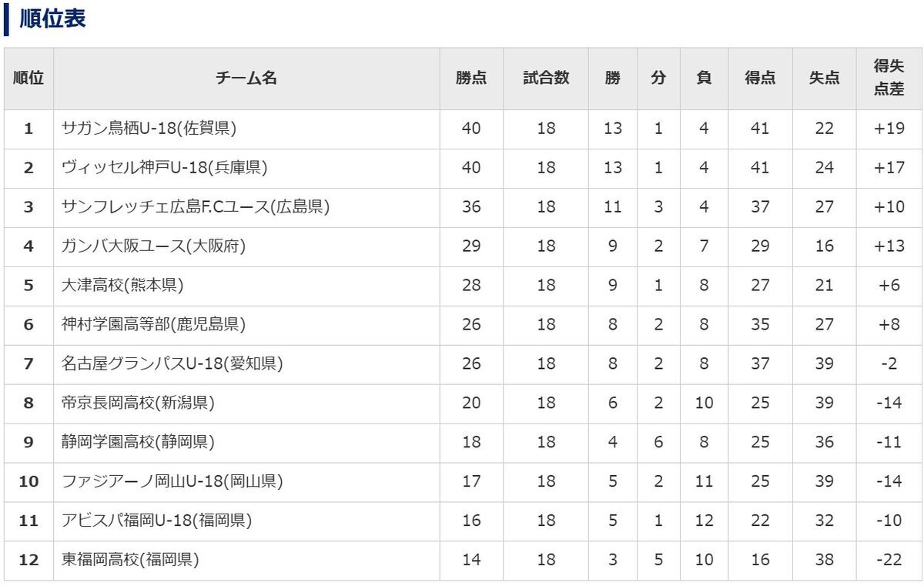
Task: Select 神村学園高等部(鹿児島県) in the standings
Action: coord(153,325)
